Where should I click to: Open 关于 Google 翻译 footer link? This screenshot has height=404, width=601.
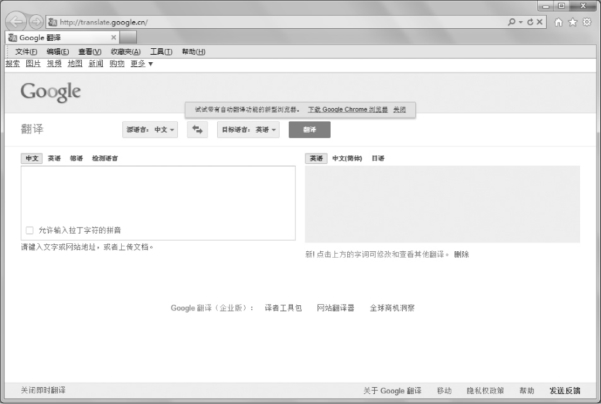[x=392, y=391]
